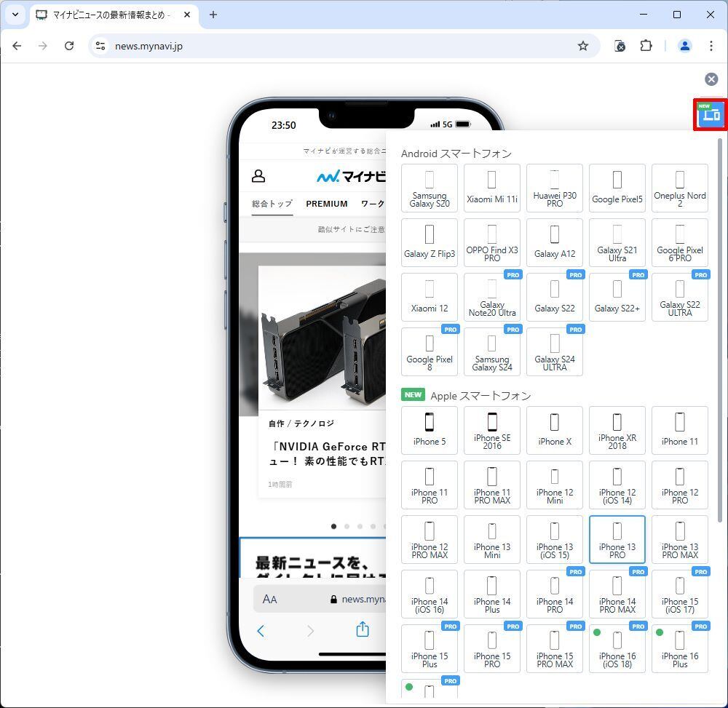Select the Samsung Galaxy S20 device
This screenshot has height=708, width=728.
pos(430,188)
